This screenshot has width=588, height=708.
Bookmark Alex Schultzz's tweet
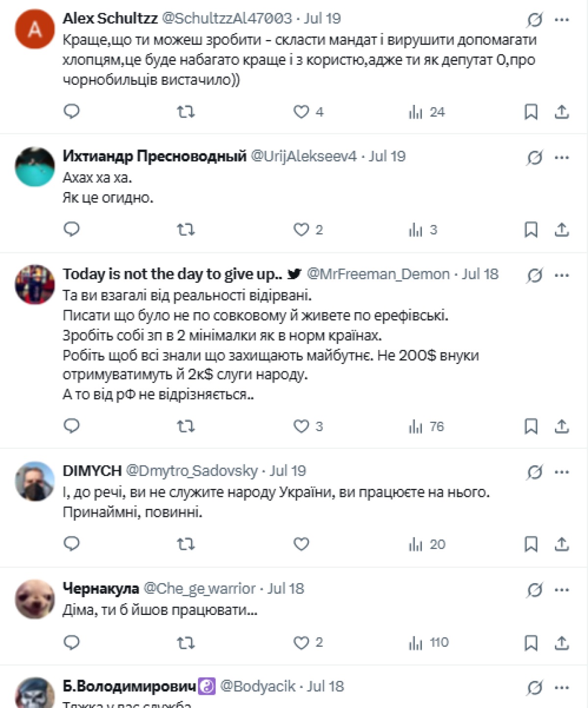(x=531, y=112)
